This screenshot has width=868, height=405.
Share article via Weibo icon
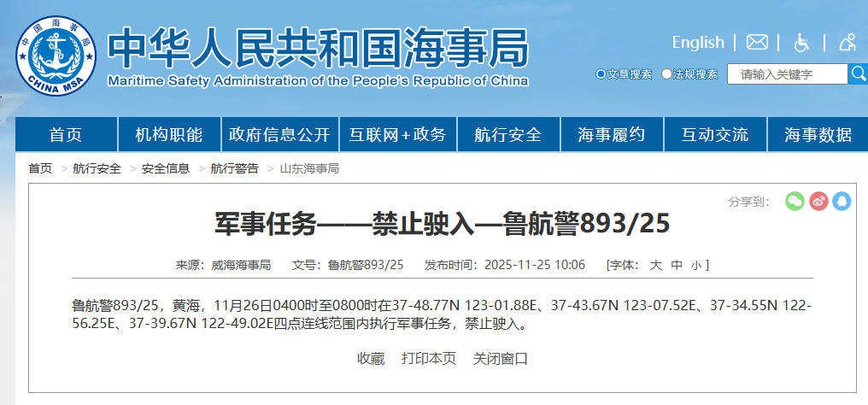coord(818,202)
